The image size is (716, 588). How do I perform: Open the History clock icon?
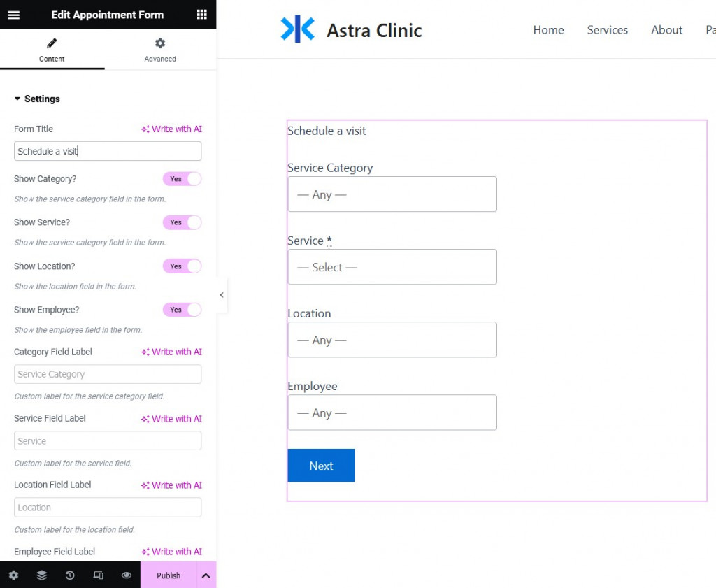69,575
